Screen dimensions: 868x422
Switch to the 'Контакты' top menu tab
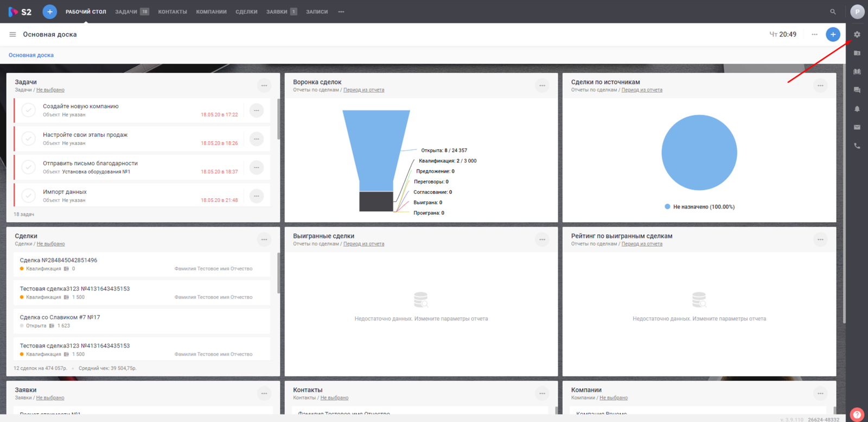(x=173, y=11)
